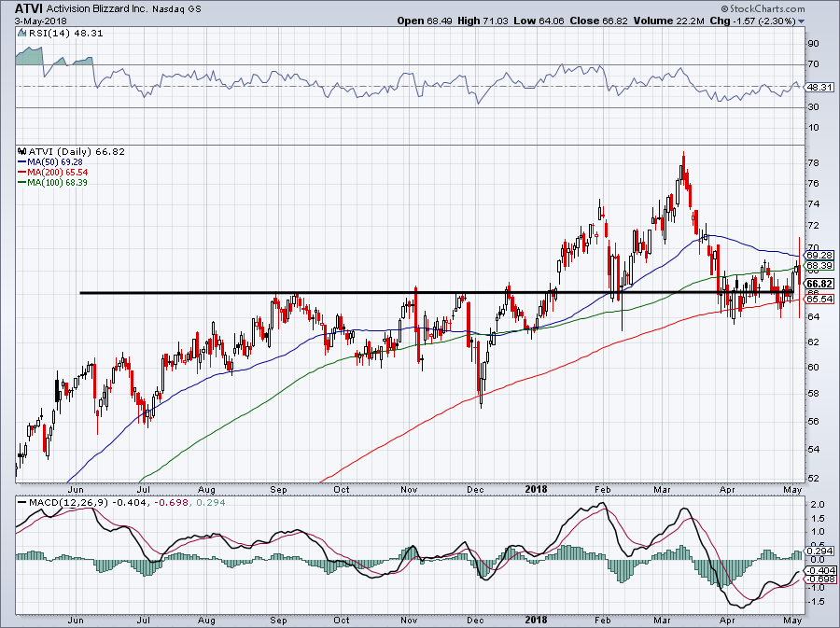The width and height of the screenshot is (840, 628).
Task: Click the 48.31 value tag on RSI axis
Action: click(x=820, y=88)
